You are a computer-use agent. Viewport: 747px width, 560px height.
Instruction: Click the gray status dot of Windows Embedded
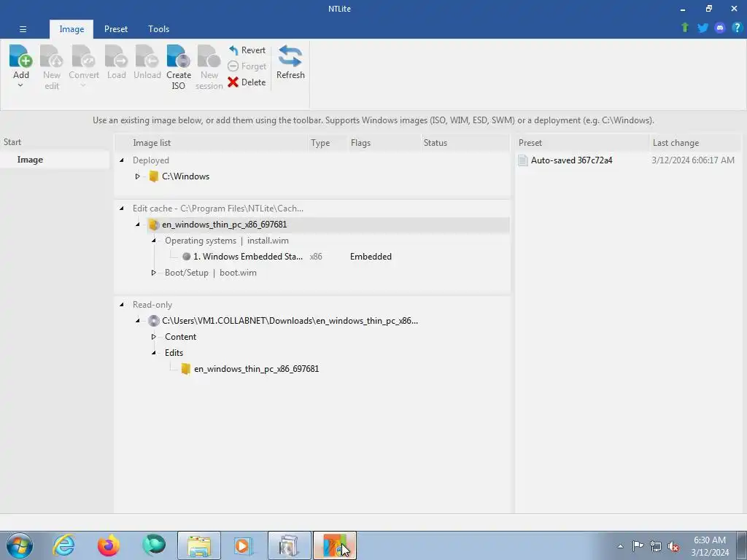coord(186,257)
